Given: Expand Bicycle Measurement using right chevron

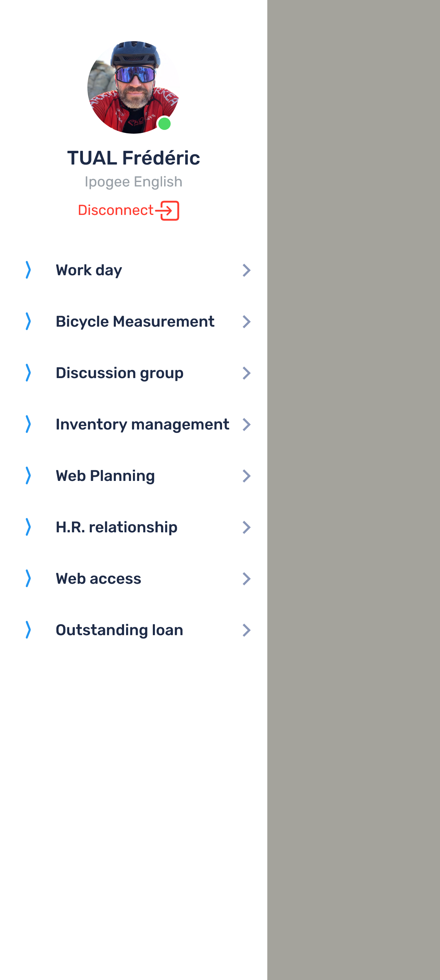Looking at the screenshot, I should 246,322.
